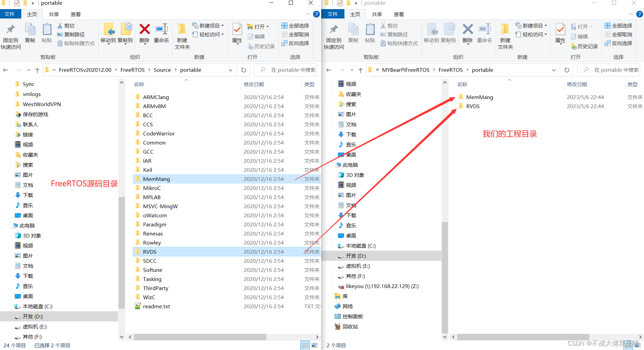Collapse the ribbon in left window
This screenshot has height=350, width=644.
pos(308,14)
